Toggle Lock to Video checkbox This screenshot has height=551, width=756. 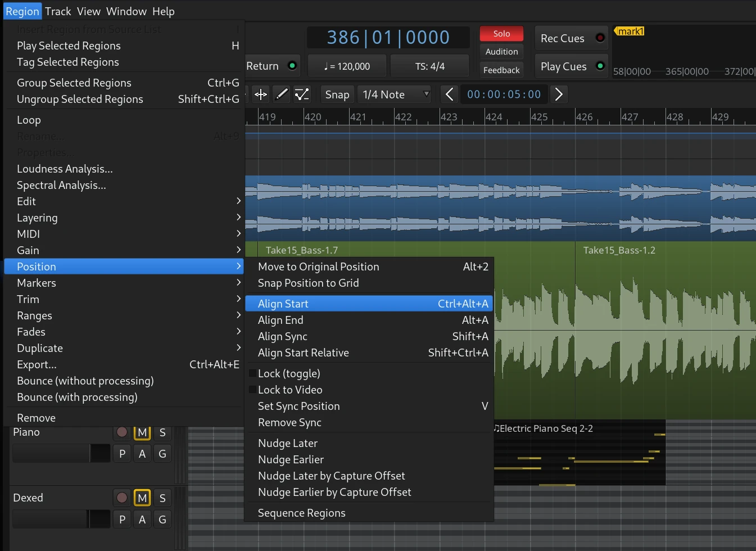[252, 390]
